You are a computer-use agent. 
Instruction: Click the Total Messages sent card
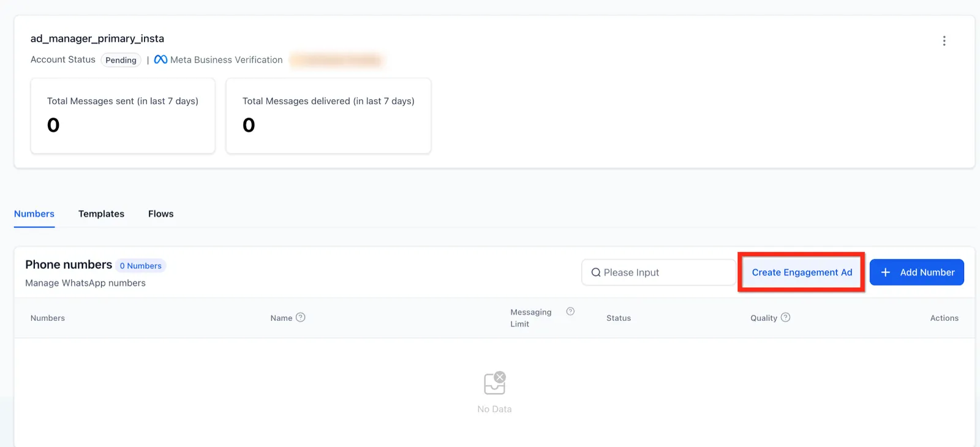click(123, 116)
